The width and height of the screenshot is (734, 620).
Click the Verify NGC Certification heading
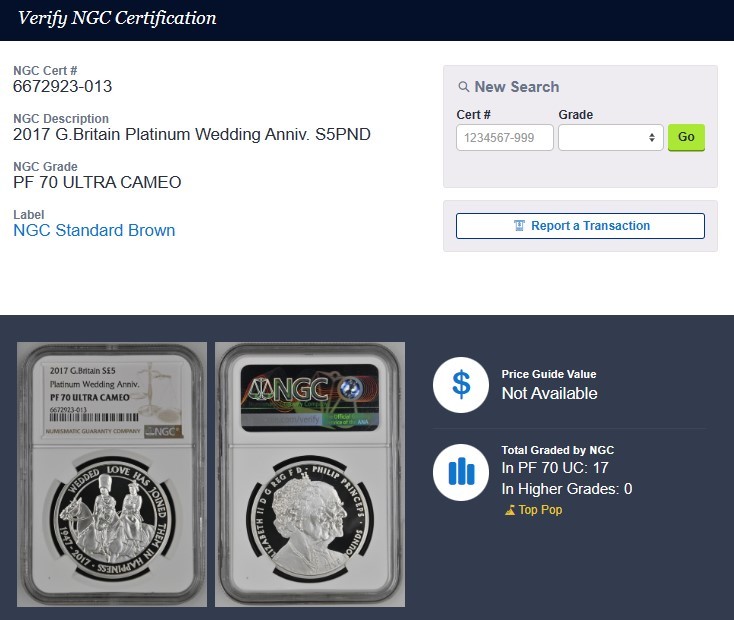point(117,18)
